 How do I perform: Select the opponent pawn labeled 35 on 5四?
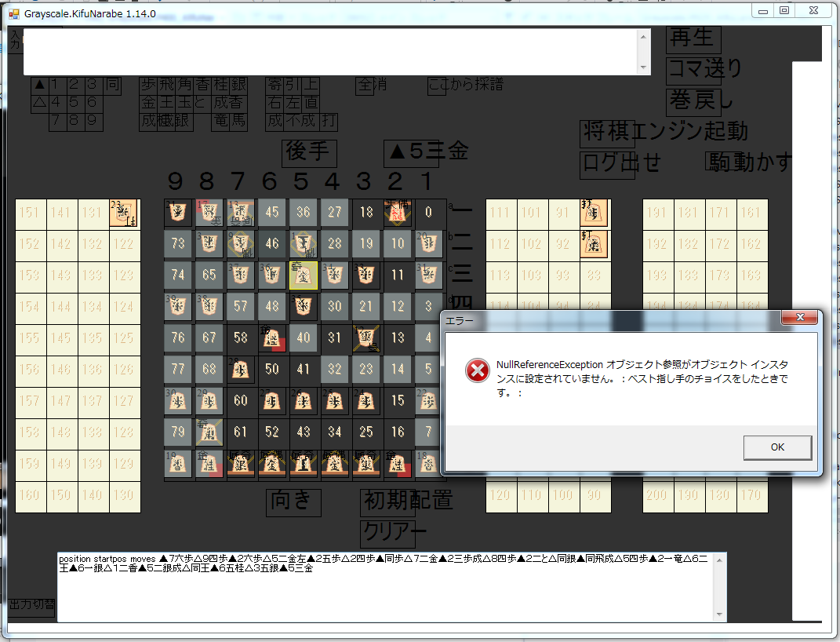click(x=304, y=307)
